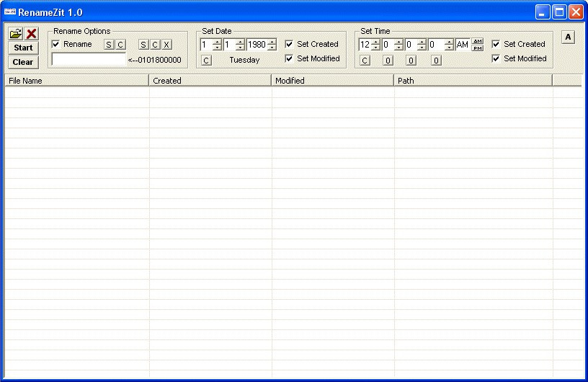Click the Start button
The image size is (588, 382).
pos(23,48)
